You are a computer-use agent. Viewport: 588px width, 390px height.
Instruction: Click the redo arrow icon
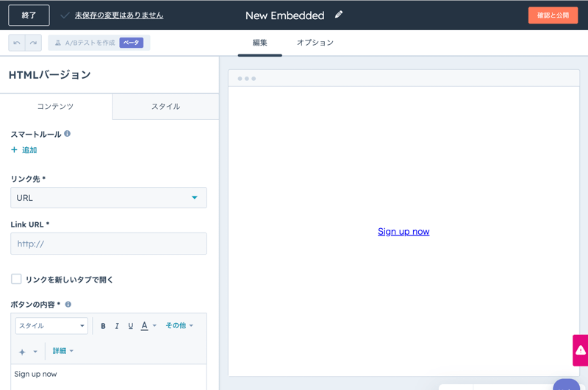(x=33, y=43)
